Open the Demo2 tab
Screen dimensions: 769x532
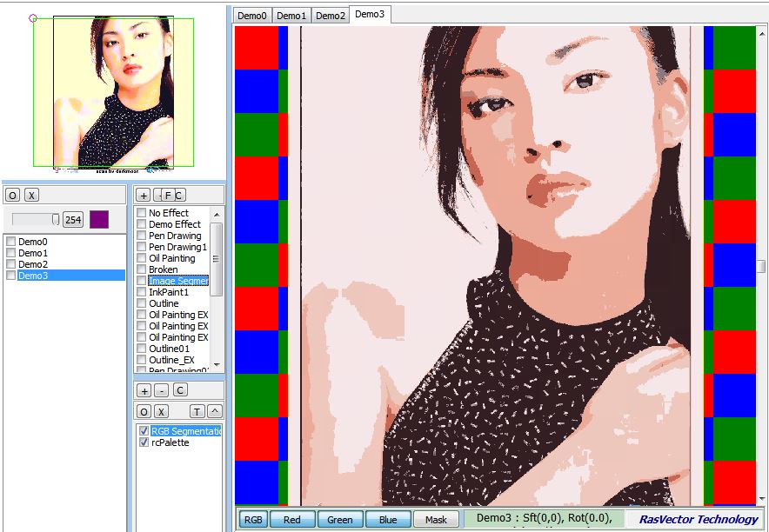(330, 14)
